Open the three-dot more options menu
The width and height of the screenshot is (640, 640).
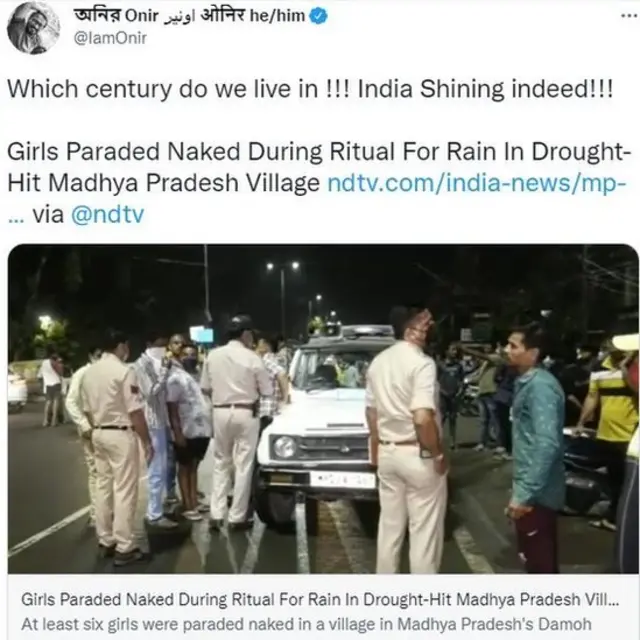630,16
